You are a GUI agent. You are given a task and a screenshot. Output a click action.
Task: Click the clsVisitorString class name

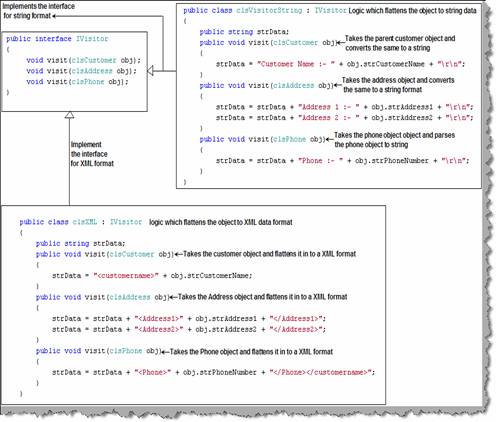pyautogui.click(x=269, y=10)
